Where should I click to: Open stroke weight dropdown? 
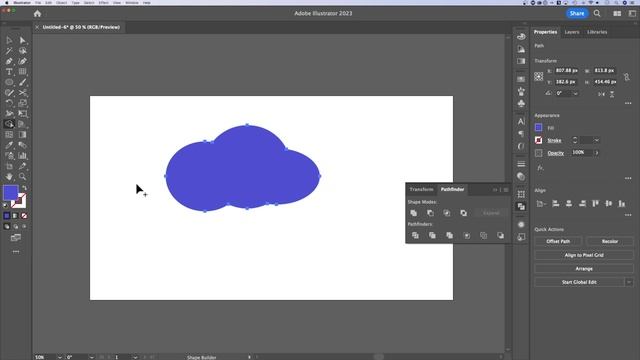click(596, 140)
